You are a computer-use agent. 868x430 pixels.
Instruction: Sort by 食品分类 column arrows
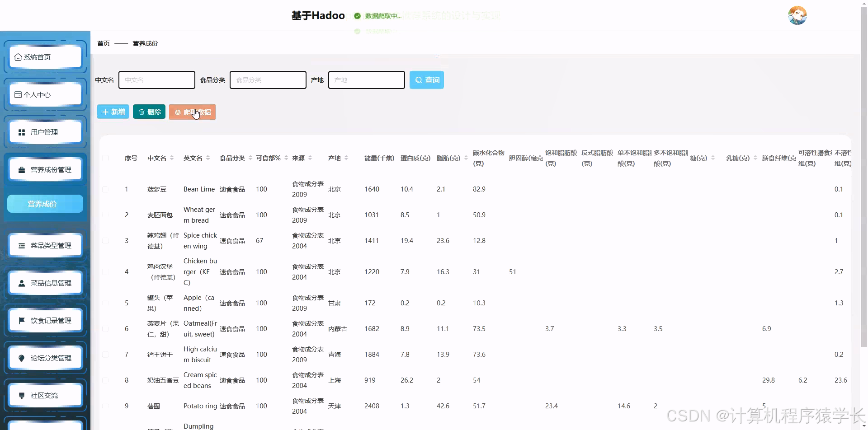tap(250, 158)
